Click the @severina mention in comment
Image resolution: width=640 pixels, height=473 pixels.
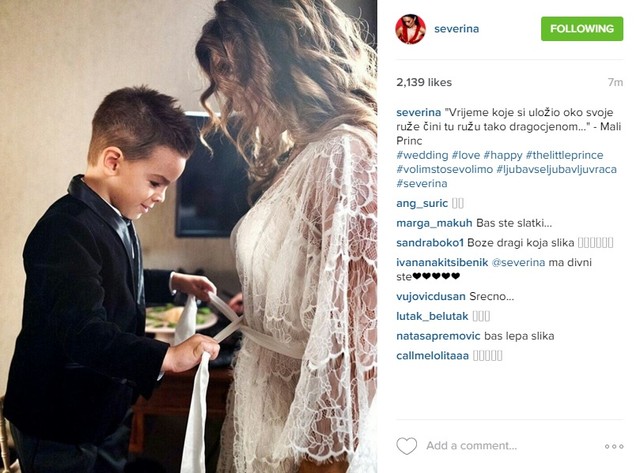518,262
